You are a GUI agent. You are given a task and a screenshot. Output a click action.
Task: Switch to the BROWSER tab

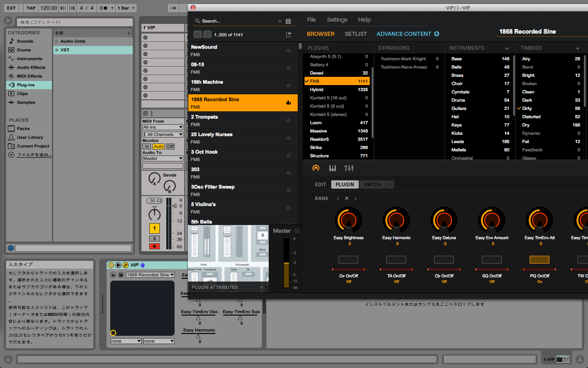(x=321, y=34)
